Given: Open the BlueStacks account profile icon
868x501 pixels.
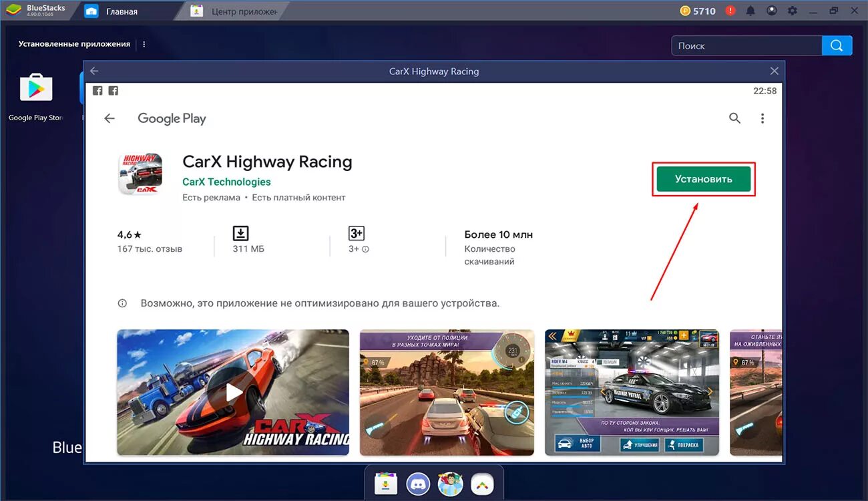Looking at the screenshot, I should pyautogui.click(x=772, y=11).
